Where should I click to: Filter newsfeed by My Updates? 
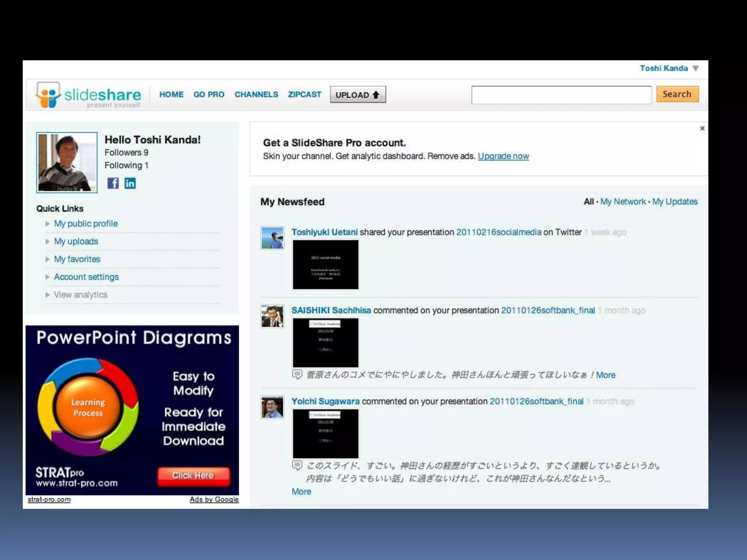pyautogui.click(x=674, y=202)
